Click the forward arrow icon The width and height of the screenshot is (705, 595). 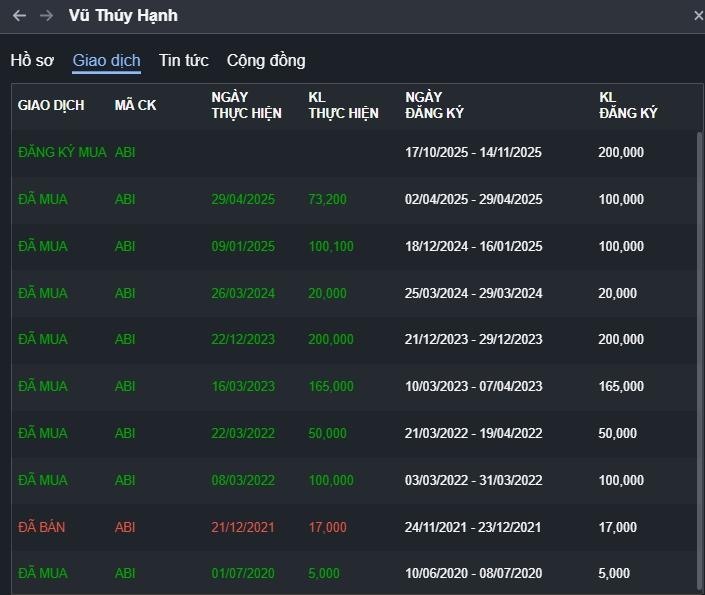[46, 16]
